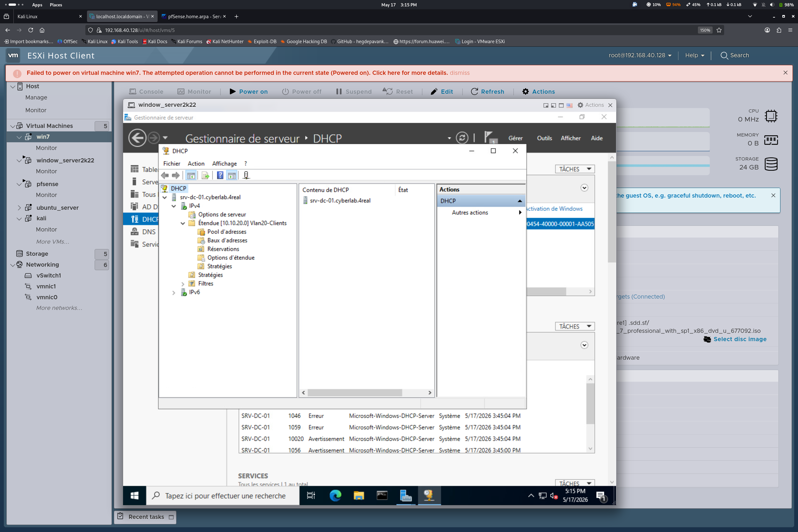The height and width of the screenshot is (532, 798).
Task: Click the Select disc image link
Action: click(739, 339)
